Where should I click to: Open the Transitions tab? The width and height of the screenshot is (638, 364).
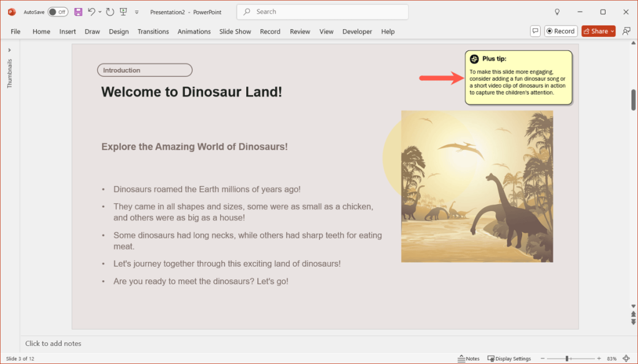click(153, 31)
